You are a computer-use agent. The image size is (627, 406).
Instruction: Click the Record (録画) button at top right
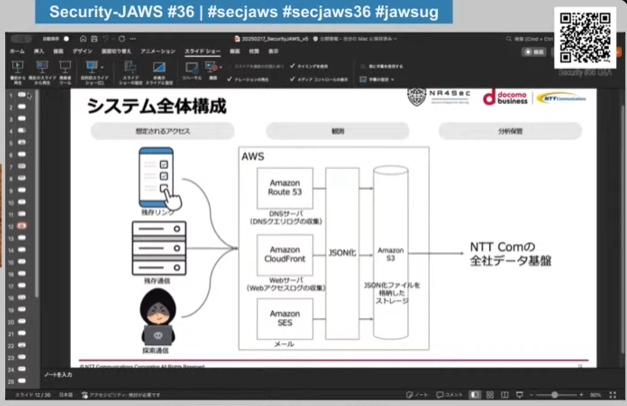534,52
